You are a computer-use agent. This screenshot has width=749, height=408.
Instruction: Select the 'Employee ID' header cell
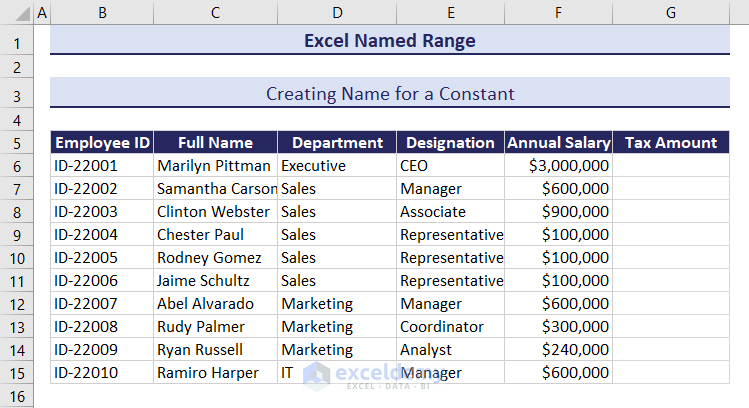(101, 143)
